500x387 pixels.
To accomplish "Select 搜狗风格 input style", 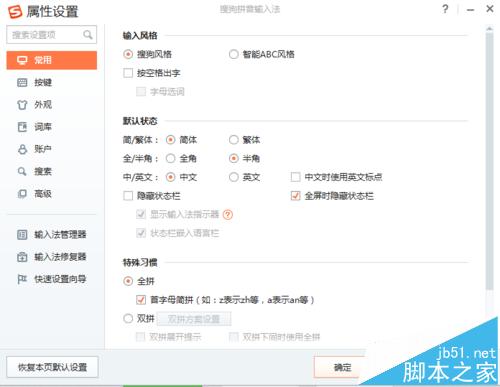I will pyautogui.click(x=128, y=54).
